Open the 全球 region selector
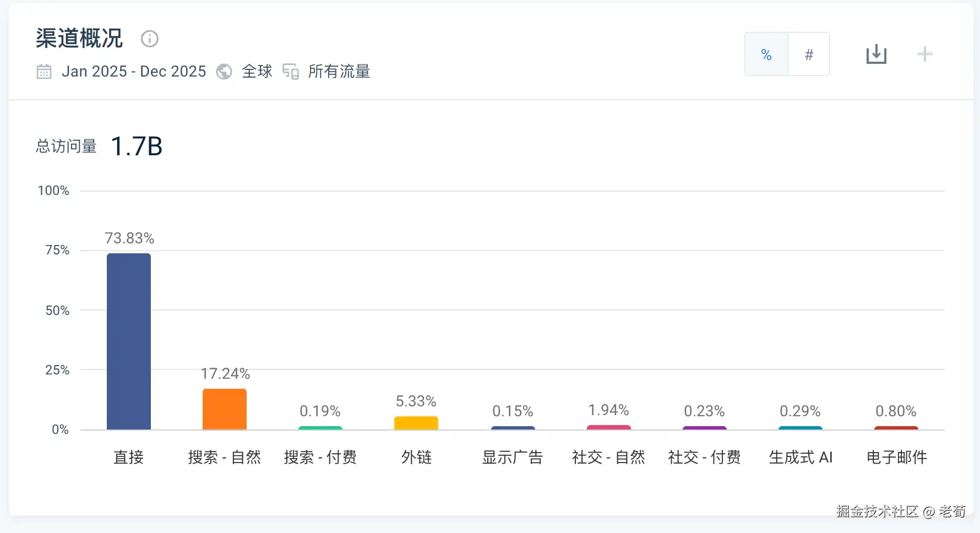 [257, 72]
